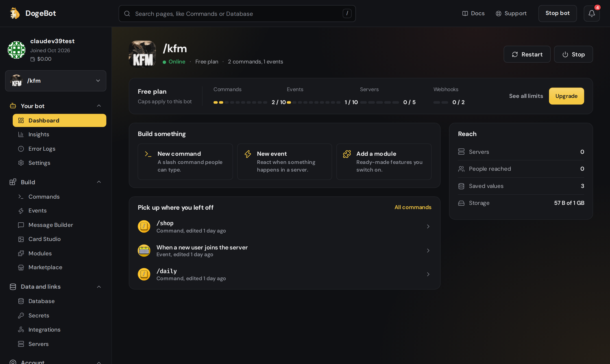Click the claudev39test profile avatar
Image resolution: width=610 pixels, height=364 pixels.
[x=16, y=50]
